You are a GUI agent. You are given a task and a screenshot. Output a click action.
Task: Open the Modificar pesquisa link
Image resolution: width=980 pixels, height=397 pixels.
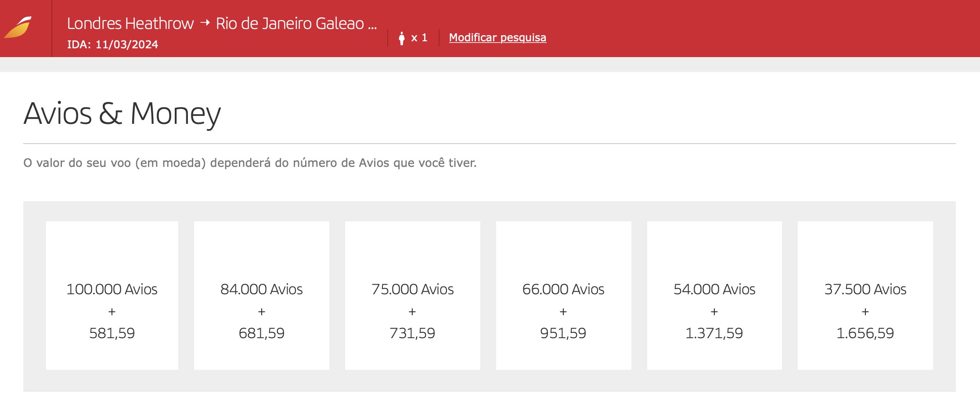point(497,38)
